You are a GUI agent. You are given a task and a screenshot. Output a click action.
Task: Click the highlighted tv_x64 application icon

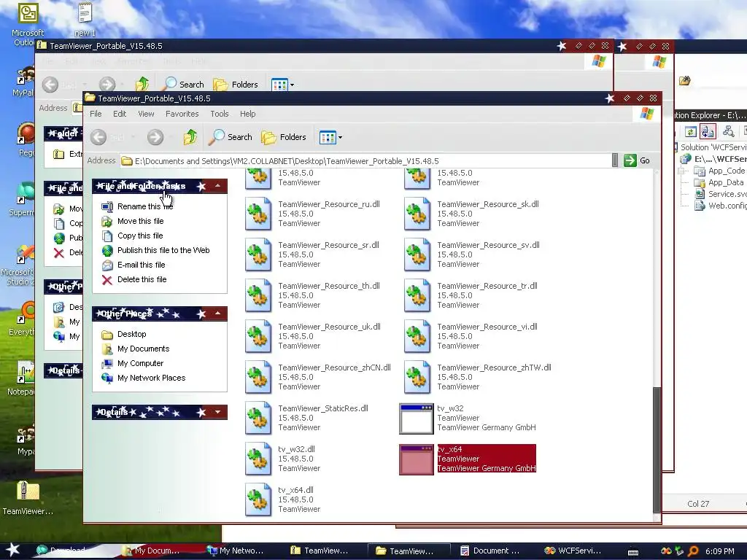pos(417,460)
